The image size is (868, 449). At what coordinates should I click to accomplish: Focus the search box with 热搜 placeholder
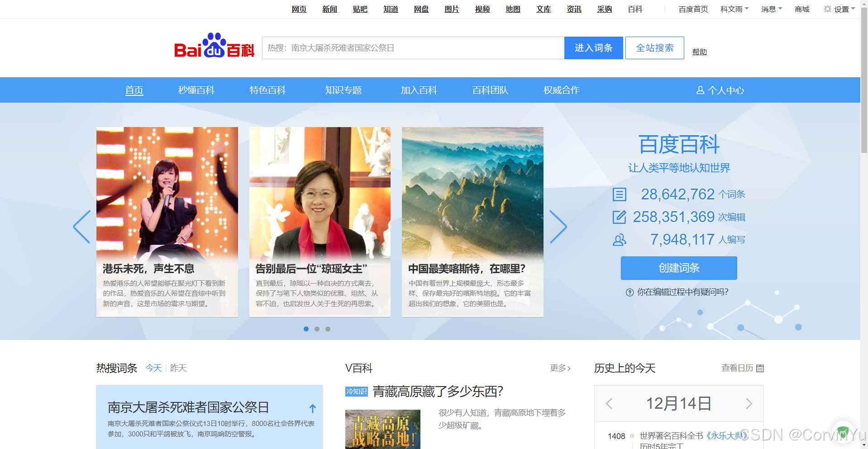click(x=413, y=48)
